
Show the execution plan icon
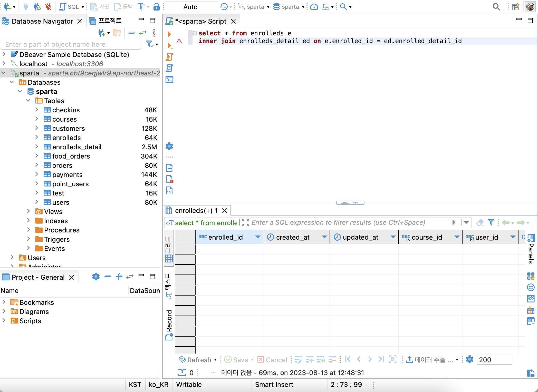[170, 68]
